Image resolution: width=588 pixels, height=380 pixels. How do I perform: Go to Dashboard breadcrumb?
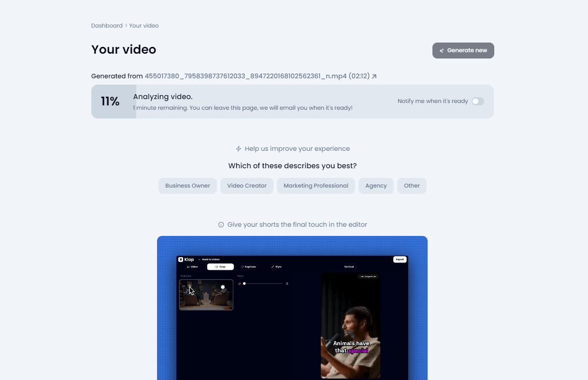(x=107, y=26)
